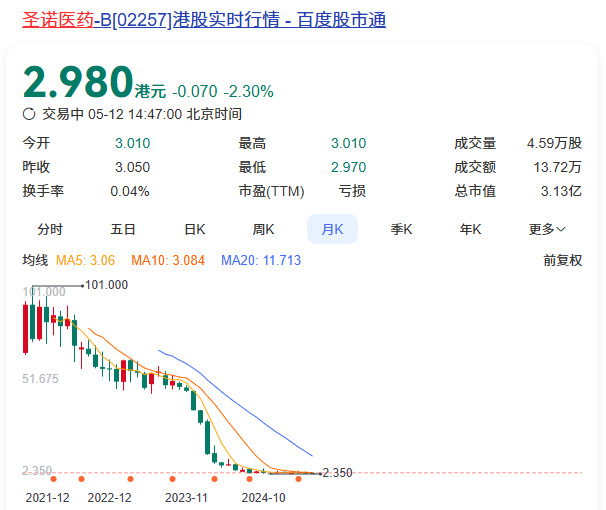Expand the 更多 dropdown
The height and width of the screenshot is (510, 606).
[547, 229]
